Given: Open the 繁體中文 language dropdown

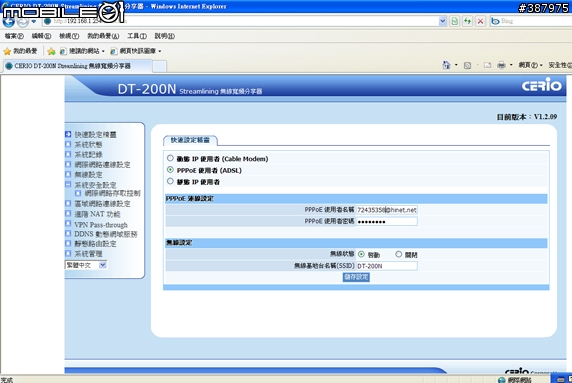Looking at the screenshot, I should click(86, 265).
